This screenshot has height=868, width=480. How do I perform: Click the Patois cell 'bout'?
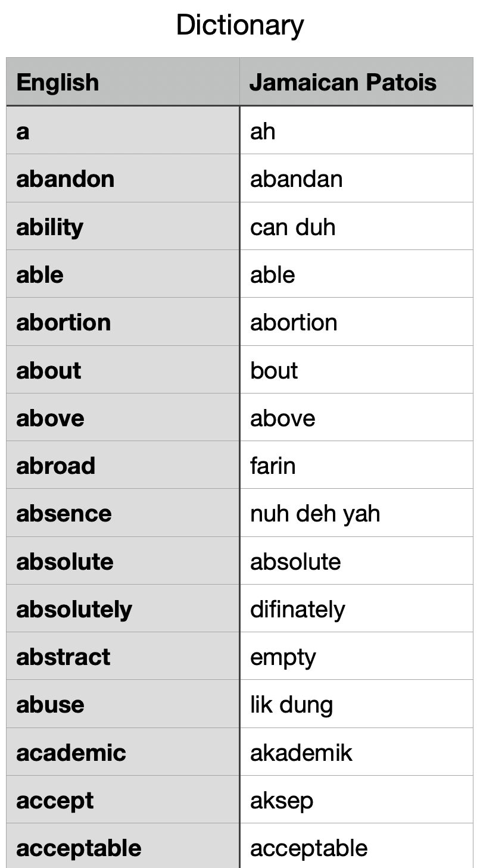point(274,370)
